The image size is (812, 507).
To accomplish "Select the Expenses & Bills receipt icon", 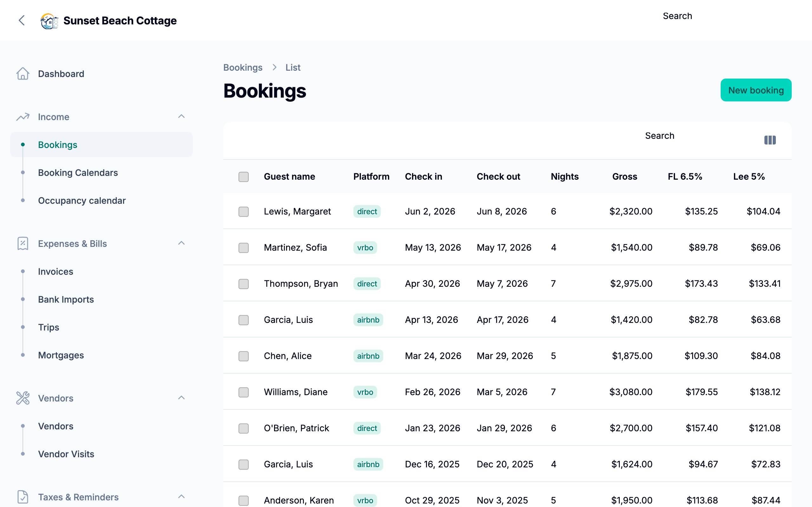I will click(x=23, y=244).
